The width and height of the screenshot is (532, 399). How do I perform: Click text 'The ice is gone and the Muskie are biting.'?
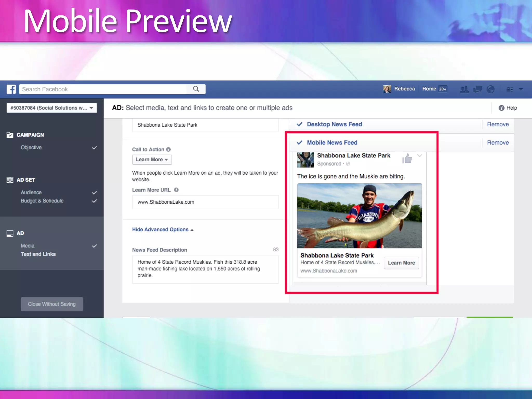pos(351,176)
